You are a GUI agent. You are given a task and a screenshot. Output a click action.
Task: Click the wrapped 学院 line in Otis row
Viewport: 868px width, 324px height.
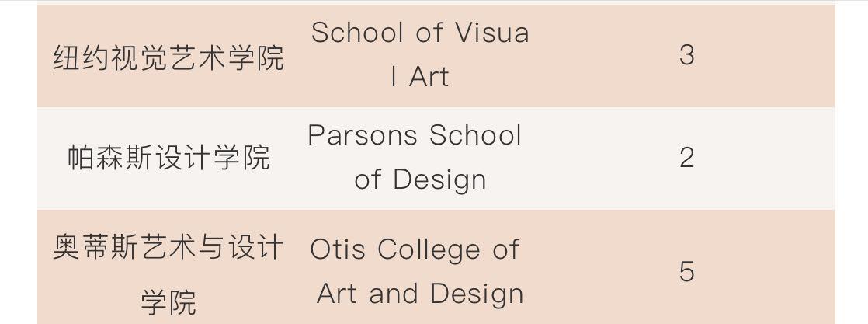[x=168, y=300]
